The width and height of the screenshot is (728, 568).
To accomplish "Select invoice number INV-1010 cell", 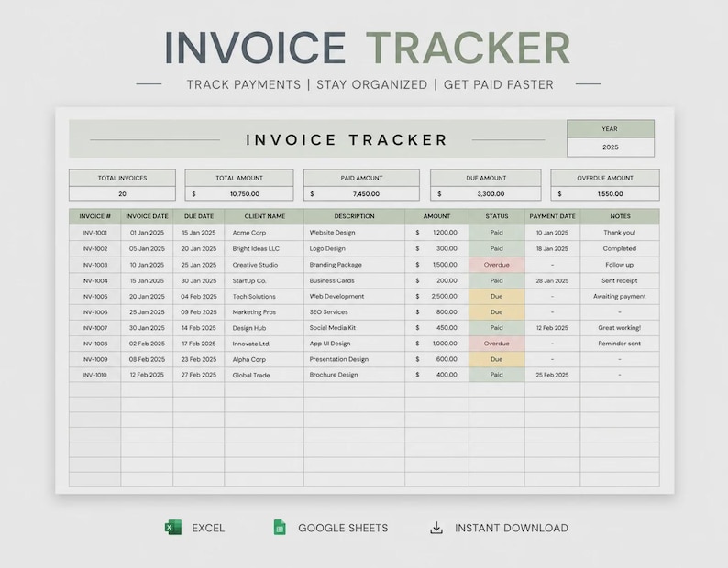I will (94, 375).
